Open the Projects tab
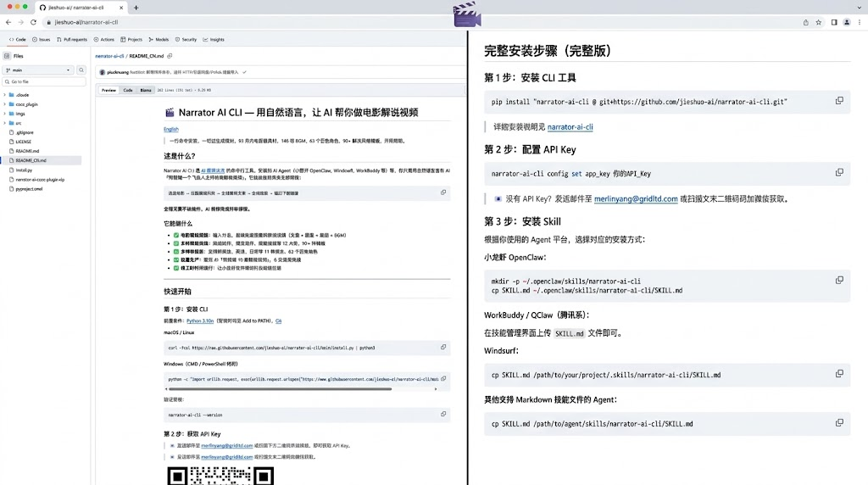Viewport: 868px width, 485px height. click(131, 40)
